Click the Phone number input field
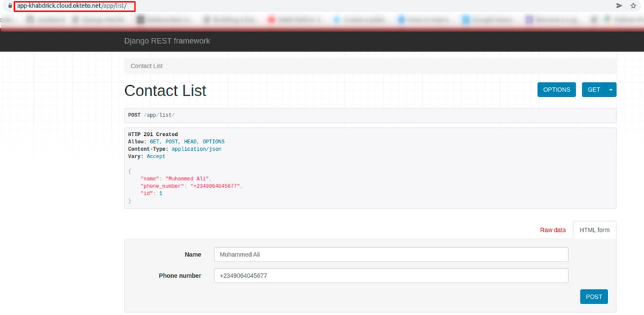644x315 pixels. [391, 276]
